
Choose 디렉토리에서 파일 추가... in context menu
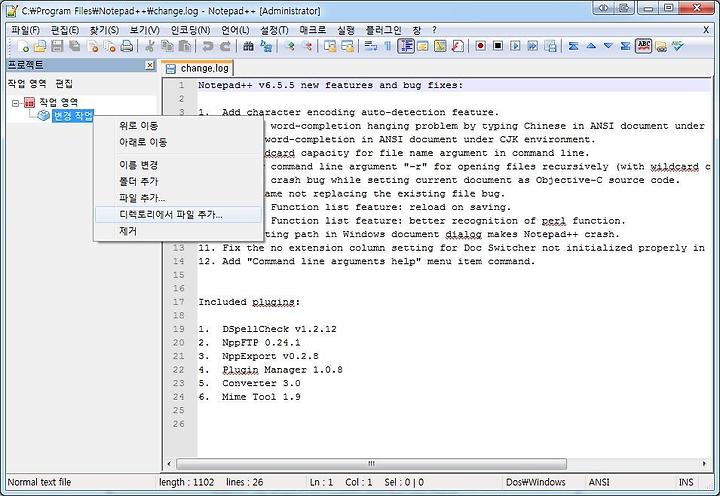tap(178, 214)
